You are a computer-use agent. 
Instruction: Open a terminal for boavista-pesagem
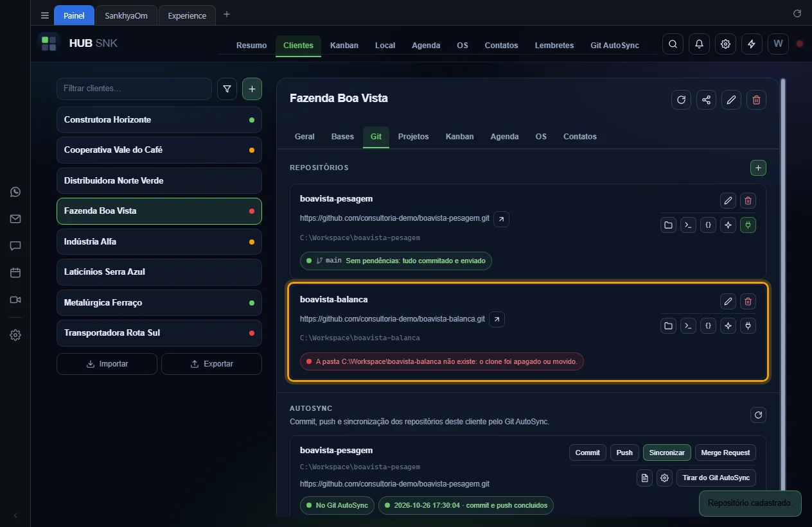[x=688, y=225]
